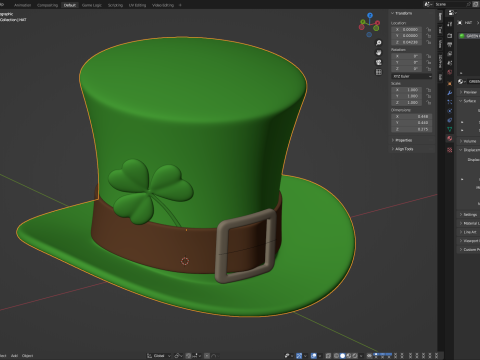The height and width of the screenshot is (360, 480).
Task: Open the Compositing workspace tab
Action: [47, 5]
